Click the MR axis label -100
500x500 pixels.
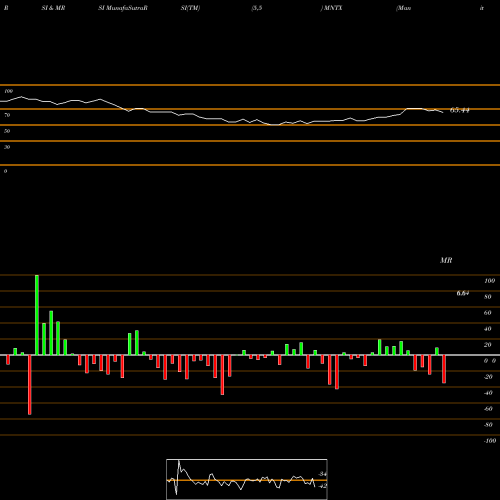[490, 441]
